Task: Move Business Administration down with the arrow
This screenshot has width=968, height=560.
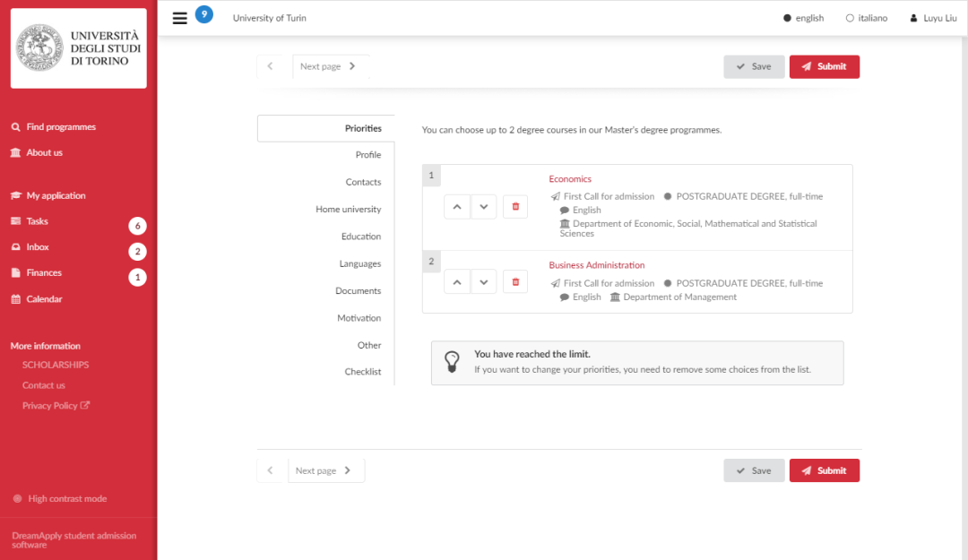Action: point(484,282)
